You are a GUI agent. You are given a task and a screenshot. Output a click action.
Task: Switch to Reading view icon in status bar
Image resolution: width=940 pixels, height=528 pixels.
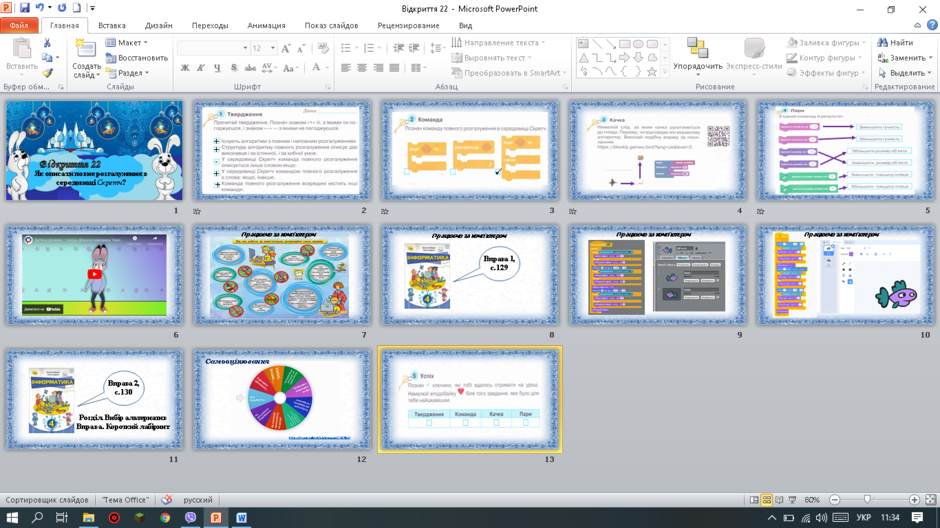coord(779,500)
